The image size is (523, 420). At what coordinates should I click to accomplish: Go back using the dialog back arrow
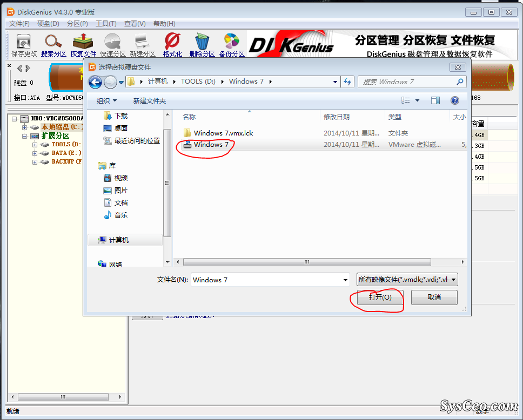[95, 82]
